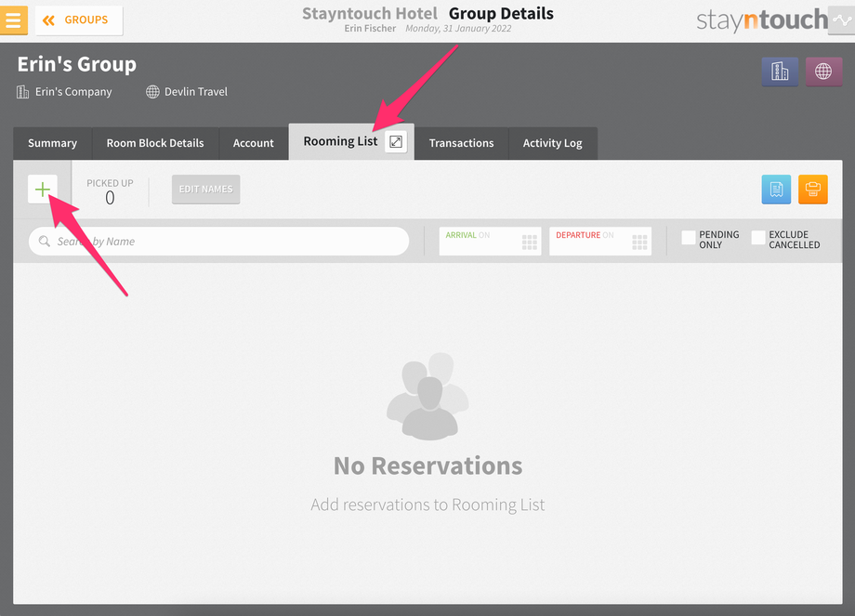
Task: Click the Edit Names button
Action: (x=206, y=190)
